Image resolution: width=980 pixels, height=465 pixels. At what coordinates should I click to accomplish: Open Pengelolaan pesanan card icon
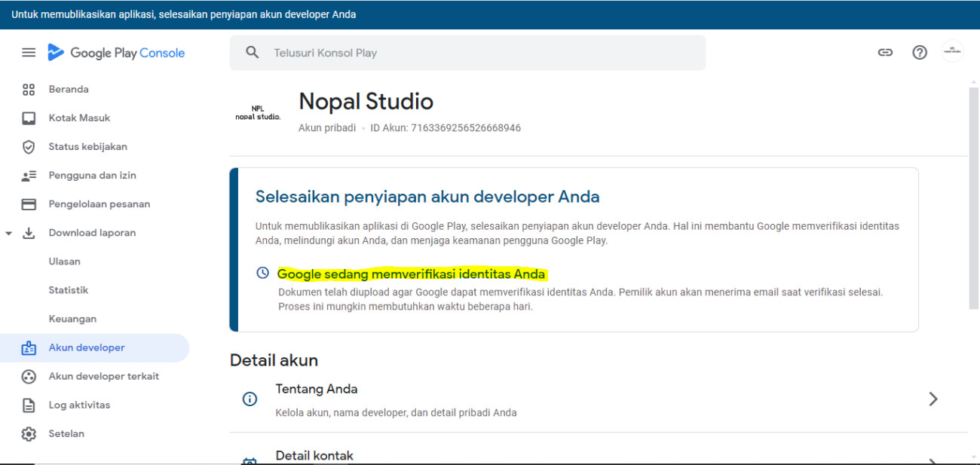(29, 203)
